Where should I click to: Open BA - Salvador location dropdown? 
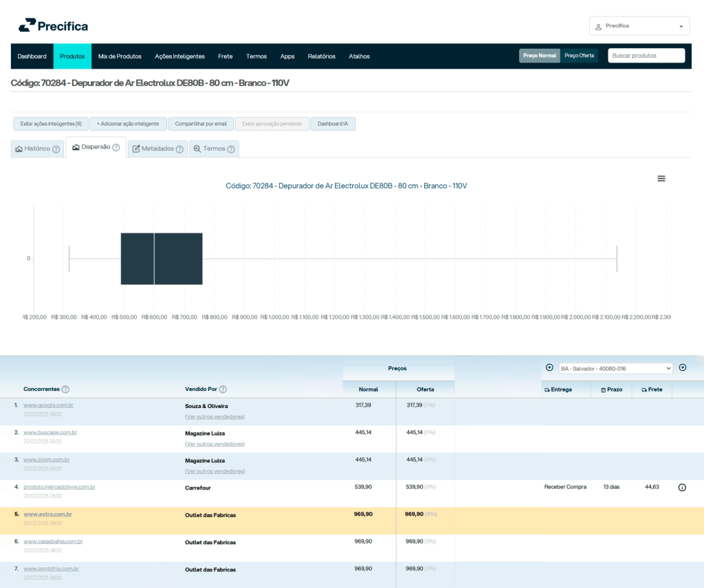click(615, 368)
